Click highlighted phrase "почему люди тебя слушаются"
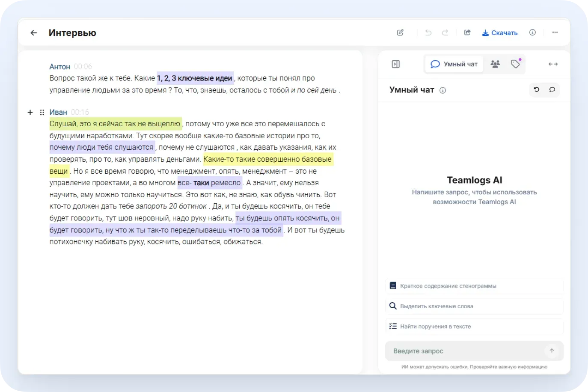The image size is (588, 392). coord(101,147)
